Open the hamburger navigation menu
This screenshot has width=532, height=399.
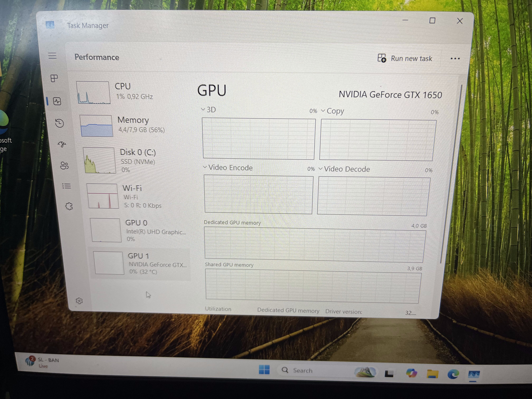pos(52,56)
